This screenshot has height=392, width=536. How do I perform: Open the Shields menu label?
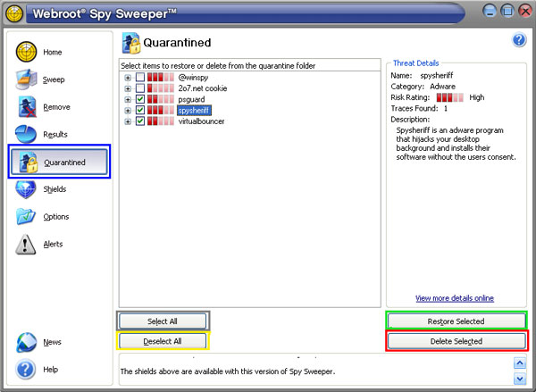click(x=54, y=189)
